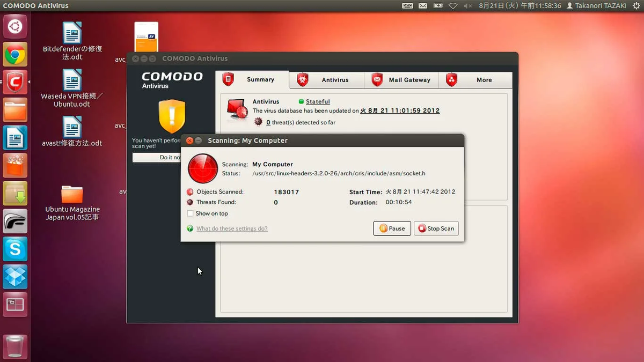This screenshot has height=362, width=644.
Task: Click the scan Duration value 00:10:54
Action: point(399,203)
